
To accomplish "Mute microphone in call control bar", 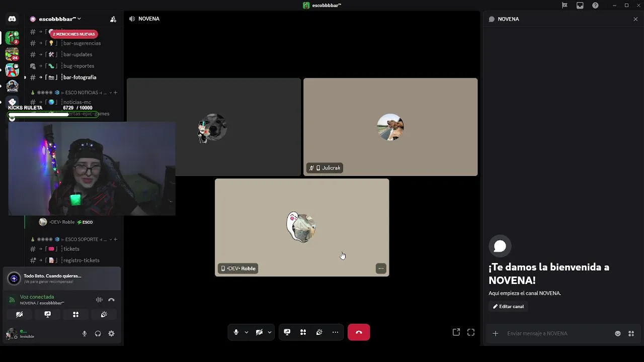I will tap(236, 332).
